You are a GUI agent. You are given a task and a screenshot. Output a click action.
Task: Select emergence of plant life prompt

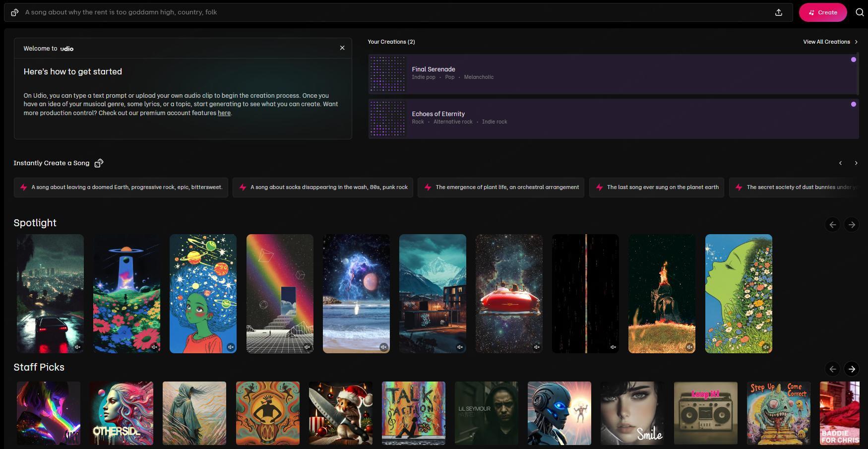501,188
